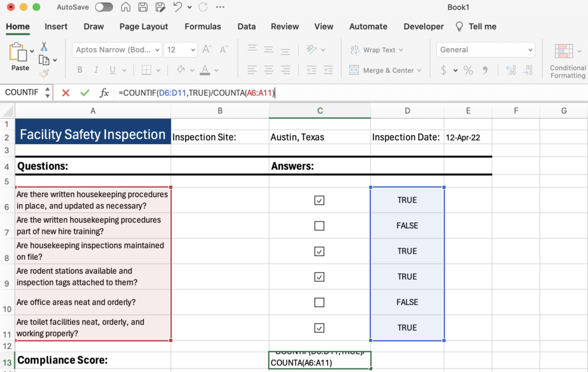This screenshot has width=588, height=372.
Task: Click the Save icon in title bar
Action: point(143,7)
